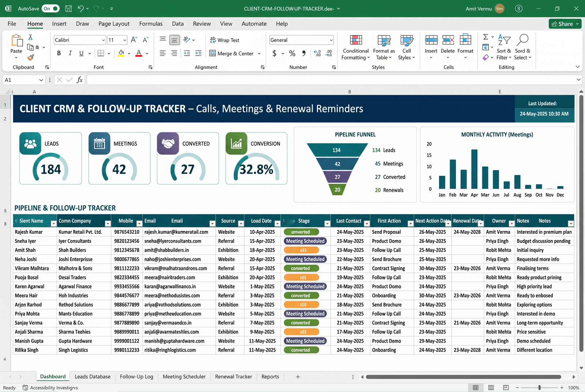Toggle Wrap Text

(224, 40)
